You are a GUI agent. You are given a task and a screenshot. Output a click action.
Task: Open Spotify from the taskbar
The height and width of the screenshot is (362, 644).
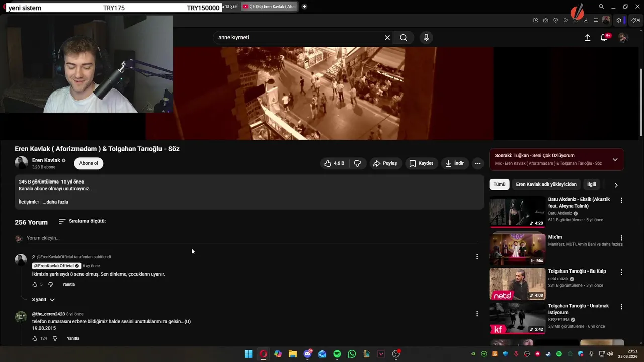point(337,354)
